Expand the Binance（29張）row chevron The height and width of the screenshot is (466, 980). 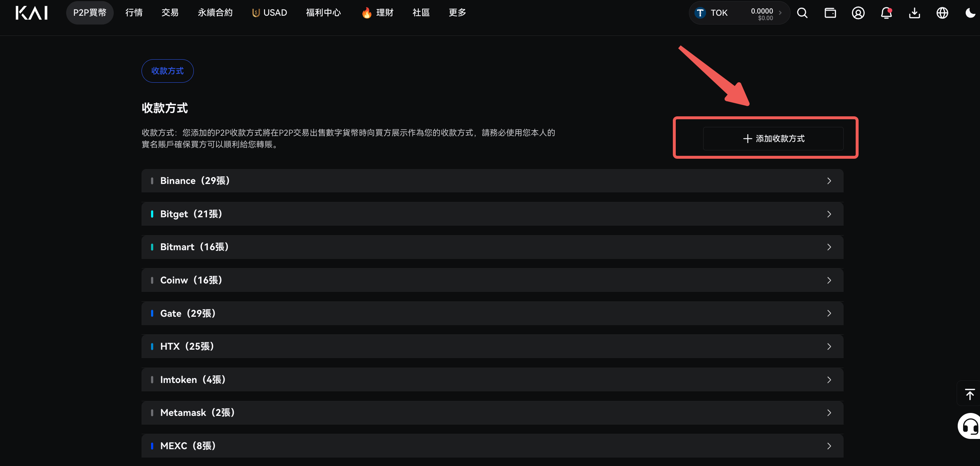tap(829, 181)
